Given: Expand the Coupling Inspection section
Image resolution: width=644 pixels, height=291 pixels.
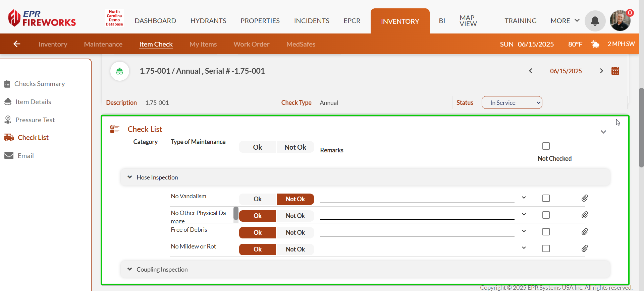Looking at the screenshot, I should (130, 269).
